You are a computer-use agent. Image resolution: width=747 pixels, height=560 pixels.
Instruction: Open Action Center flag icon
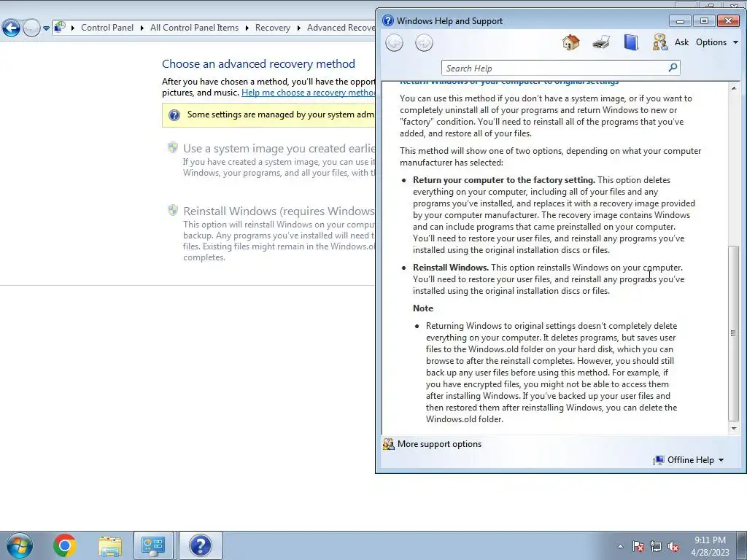coord(638,546)
